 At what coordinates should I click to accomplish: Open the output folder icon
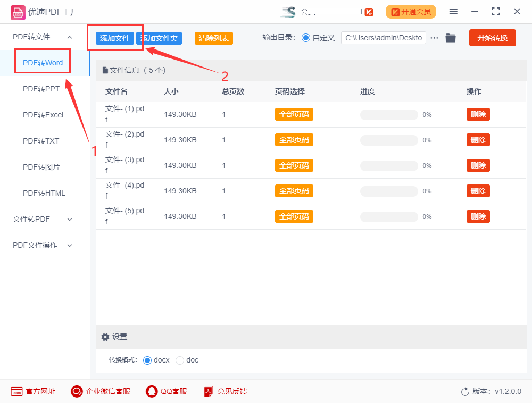tap(450, 38)
